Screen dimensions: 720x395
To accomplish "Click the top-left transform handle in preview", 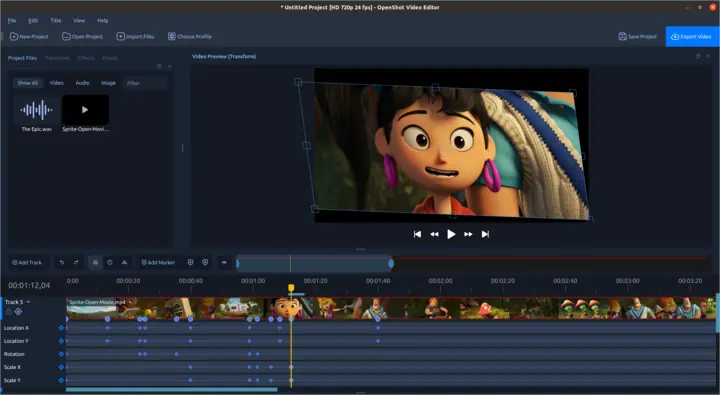I will [x=298, y=82].
